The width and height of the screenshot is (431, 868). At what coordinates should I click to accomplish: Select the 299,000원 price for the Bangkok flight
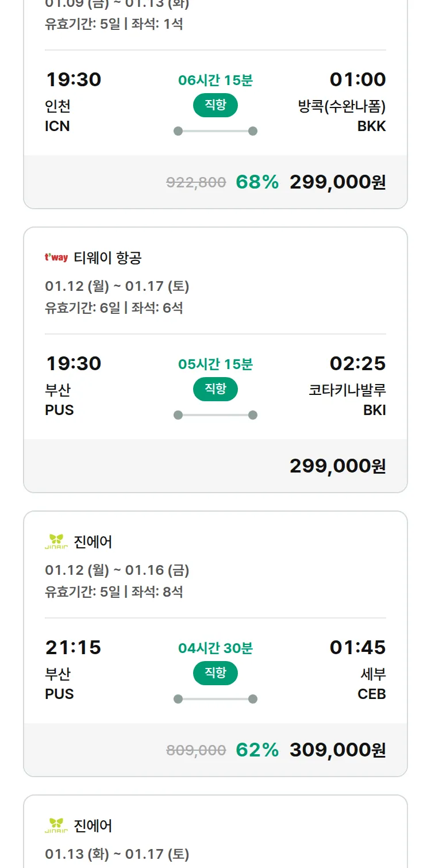pos(337,182)
